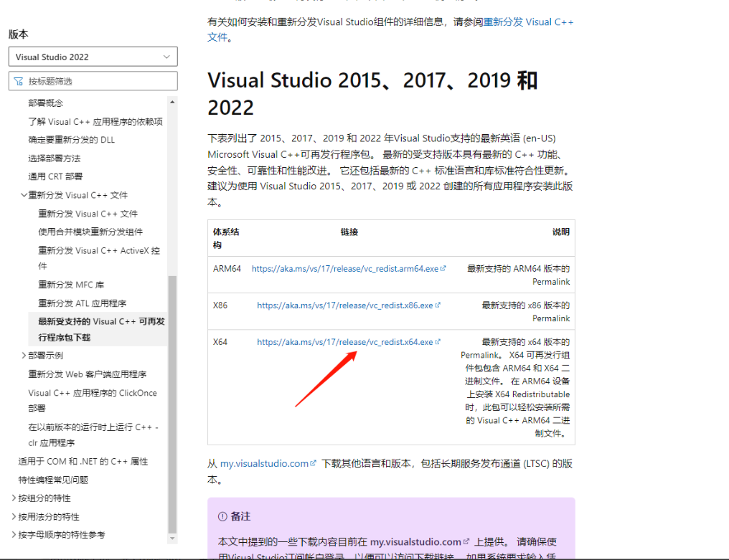Viewport: 729px width, 560px height.
Task: Download vc_redist.x64.exe link
Action: [345, 342]
